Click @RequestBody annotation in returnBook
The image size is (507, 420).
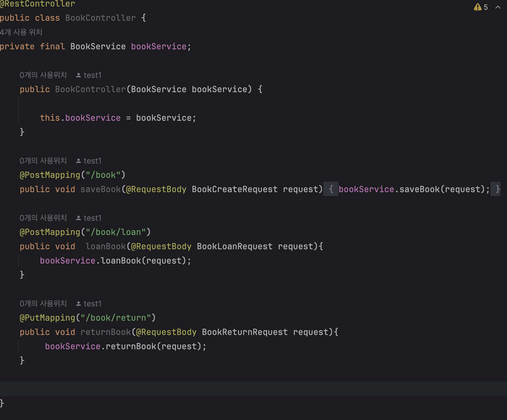click(166, 332)
